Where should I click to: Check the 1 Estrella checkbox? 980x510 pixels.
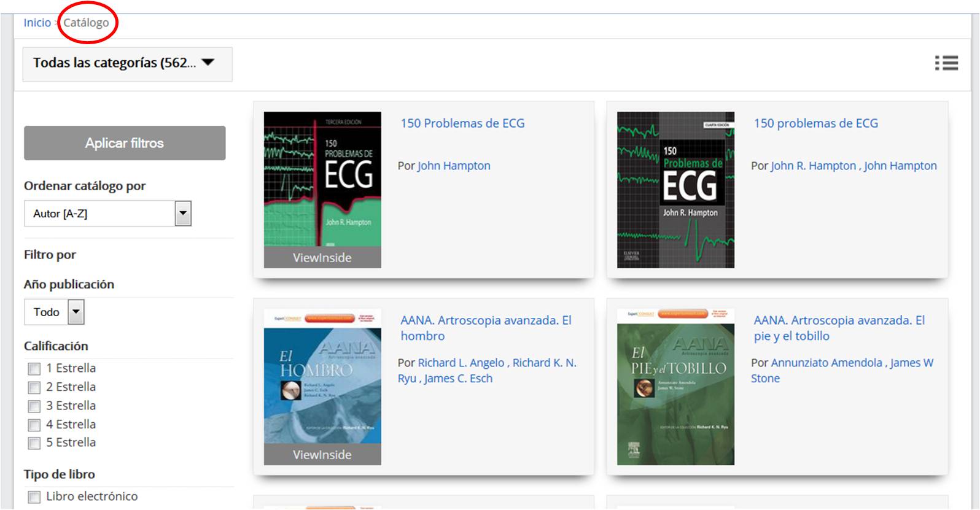coord(34,369)
